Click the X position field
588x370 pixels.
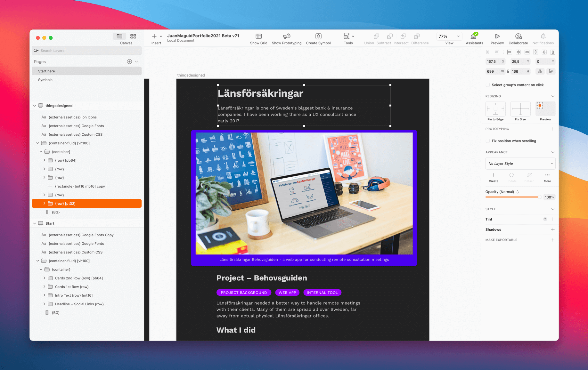click(495, 61)
